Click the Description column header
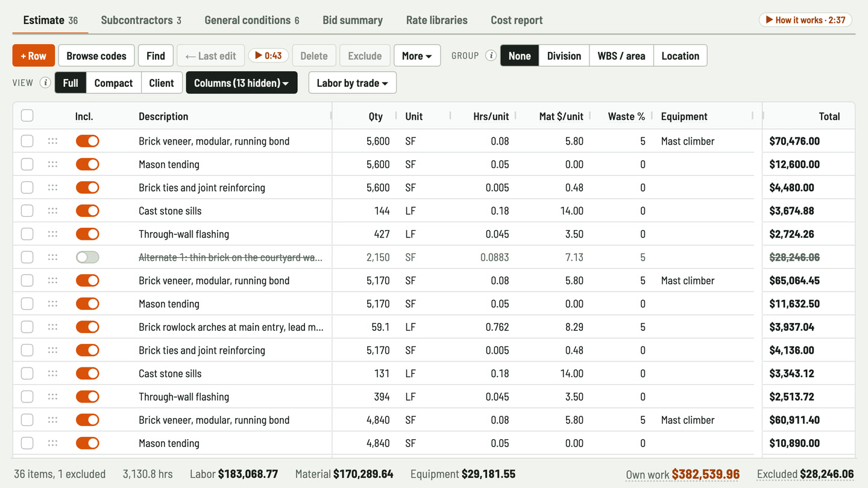 pyautogui.click(x=163, y=116)
